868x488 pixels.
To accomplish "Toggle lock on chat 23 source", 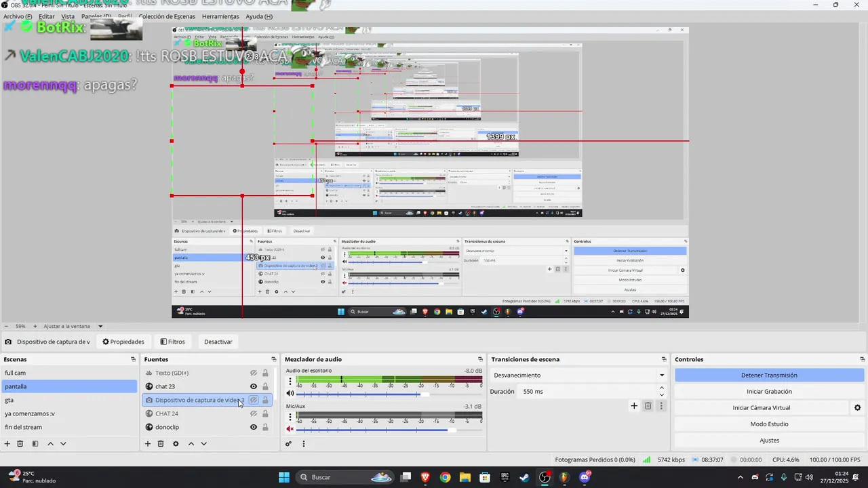I will (x=265, y=386).
